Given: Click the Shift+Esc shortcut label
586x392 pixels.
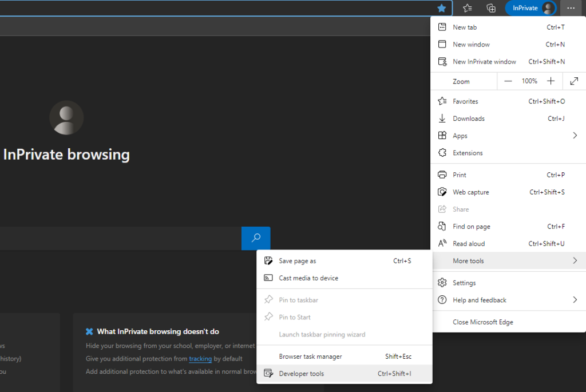Looking at the screenshot, I should click(398, 356).
